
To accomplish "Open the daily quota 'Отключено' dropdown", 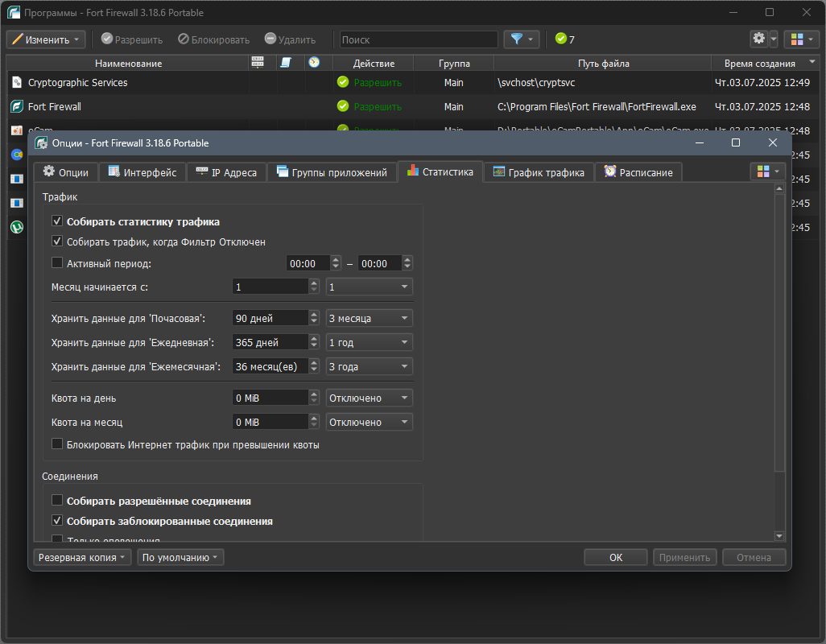I will tap(369, 398).
